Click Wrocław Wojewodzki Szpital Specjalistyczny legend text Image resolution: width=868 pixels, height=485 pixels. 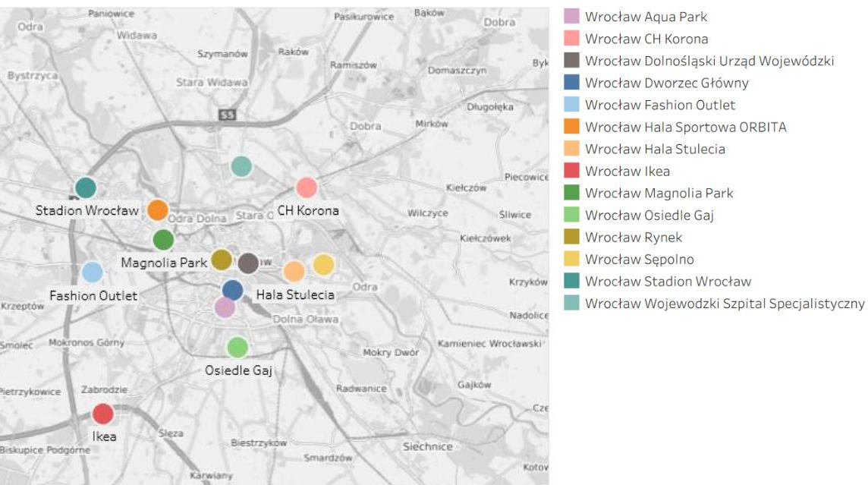[725, 304]
